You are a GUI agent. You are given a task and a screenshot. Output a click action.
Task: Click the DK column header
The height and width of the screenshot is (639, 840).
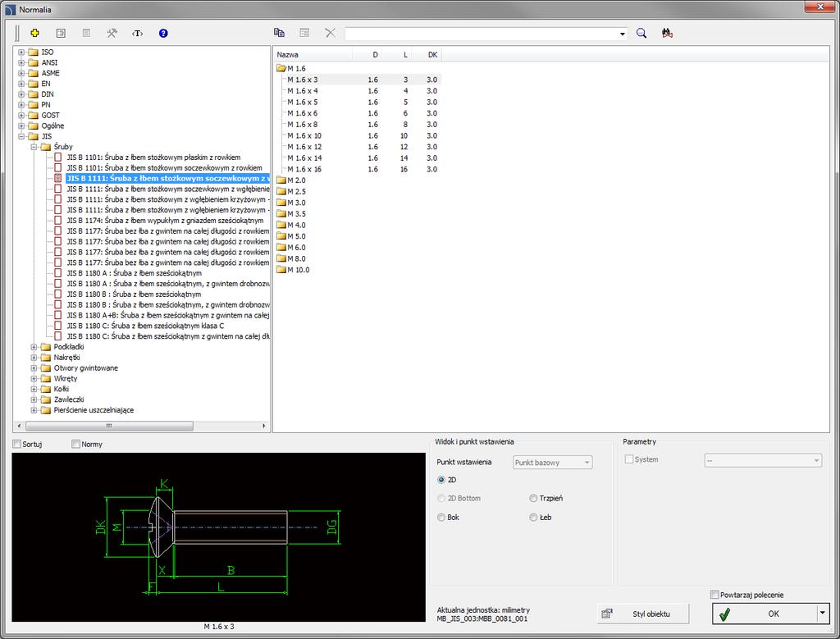click(427, 55)
